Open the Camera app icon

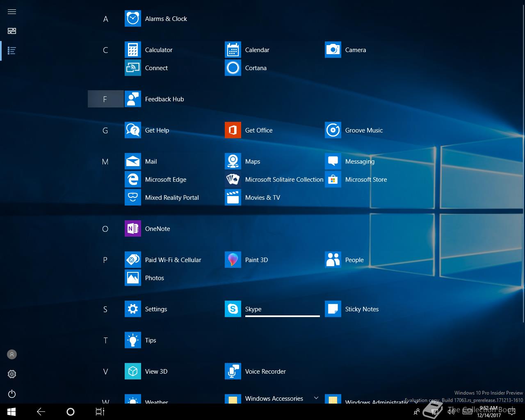(x=333, y=50)
